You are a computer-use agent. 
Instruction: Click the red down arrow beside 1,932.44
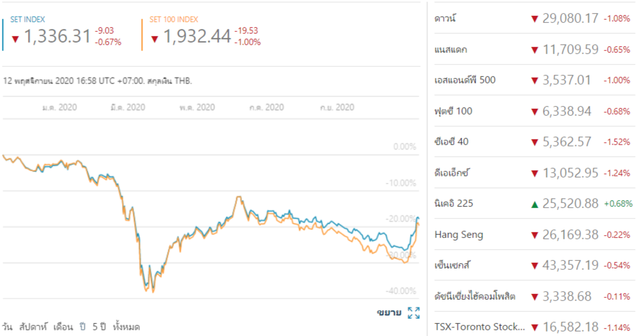tap(154, 39)
